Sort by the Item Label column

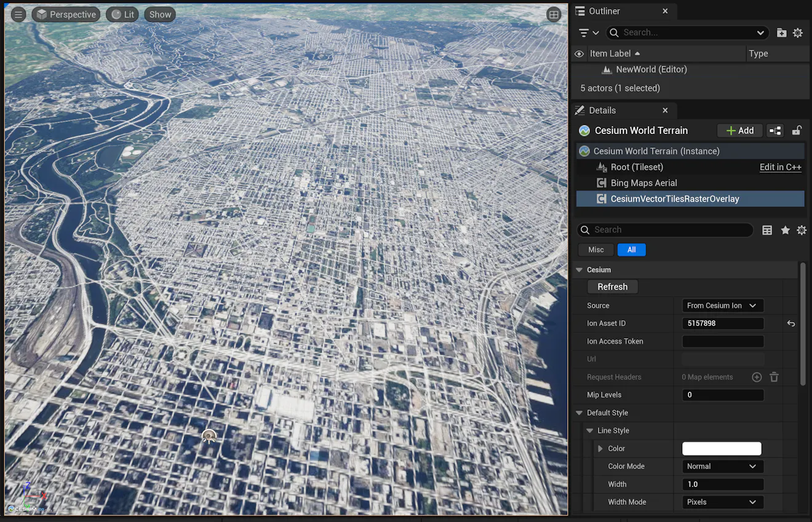(x=666, y=53)
